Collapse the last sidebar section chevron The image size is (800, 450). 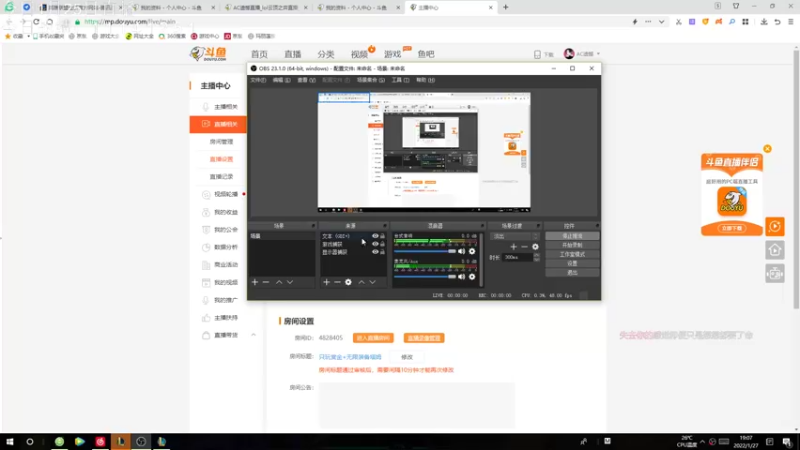pos(254,335)
